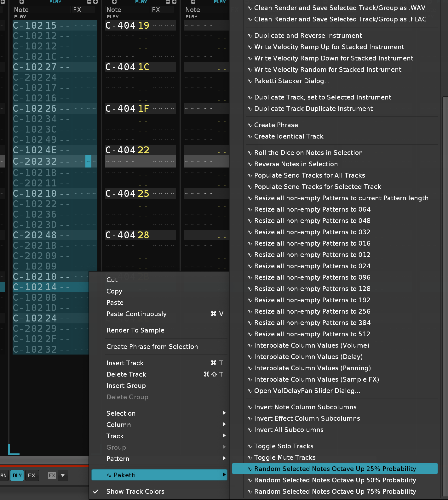Toggle the DLY delay column button
448x500 pixels.
click(x=17, y=475)
